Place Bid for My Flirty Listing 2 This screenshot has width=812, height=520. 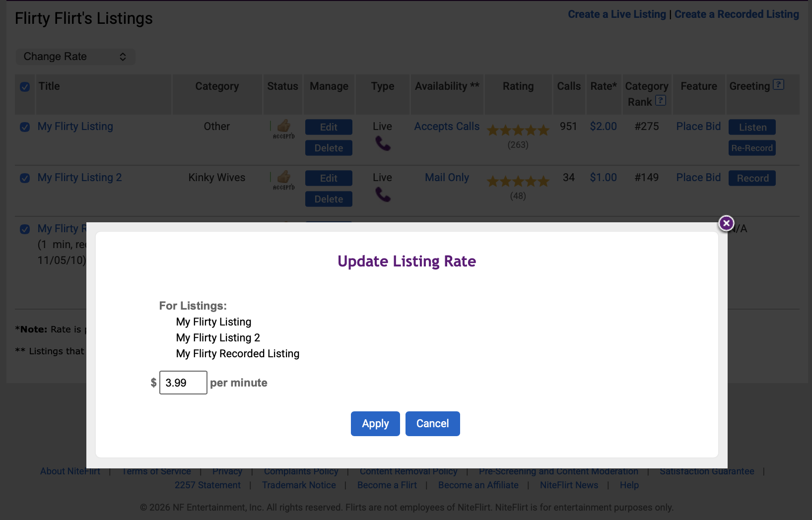click(698, 178)
